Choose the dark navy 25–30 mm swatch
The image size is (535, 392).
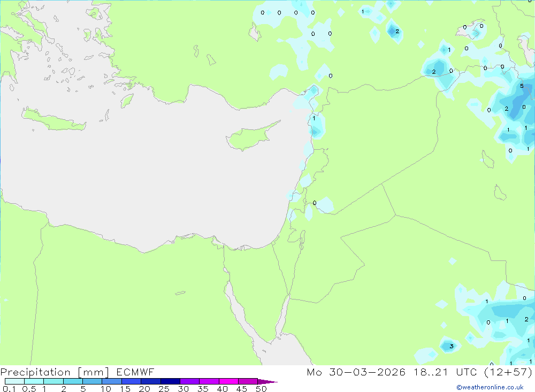tap(170, 381)
